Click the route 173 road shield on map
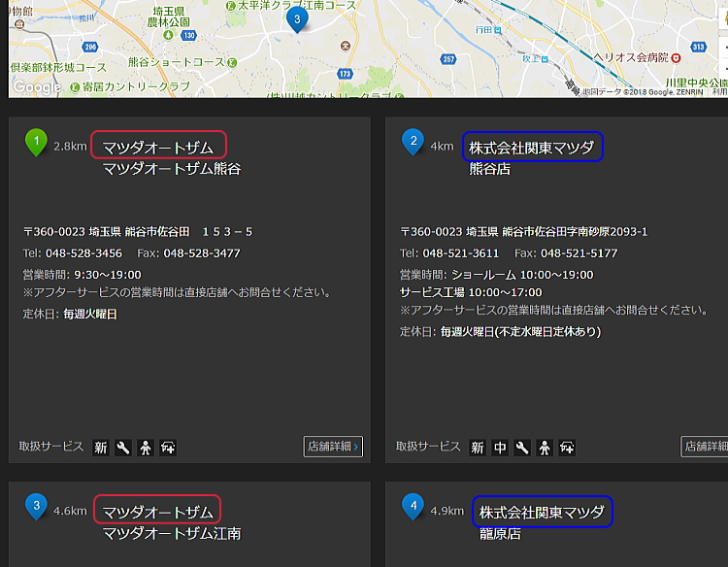The height and width of the screenshot is (567, 728). tap(345, 74)
